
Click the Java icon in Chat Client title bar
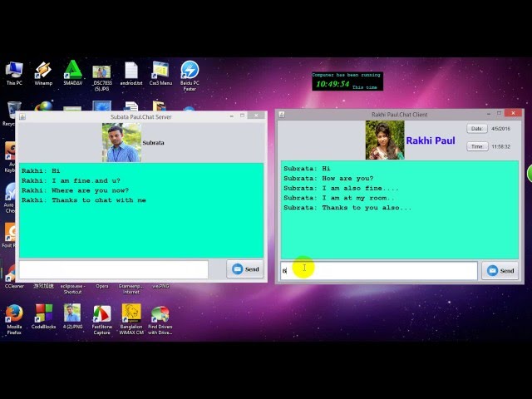[x=282, y=115]
